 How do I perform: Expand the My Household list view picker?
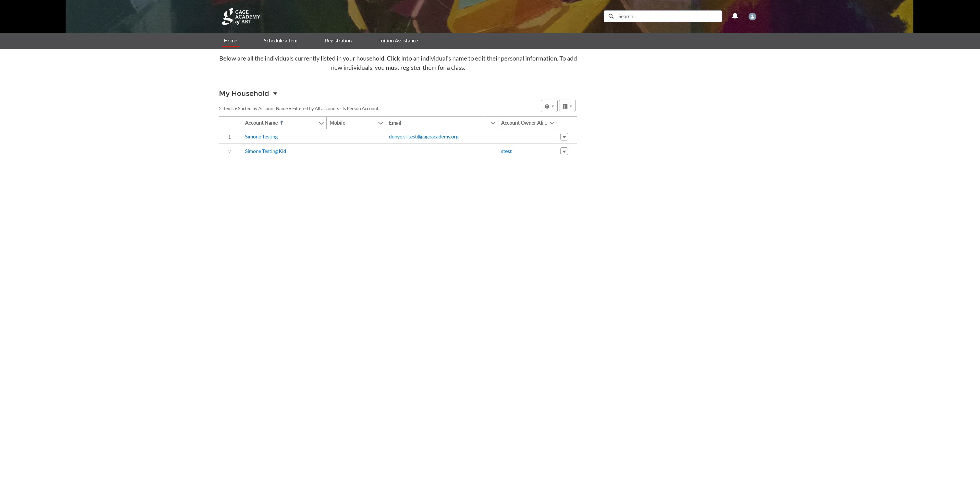click(275, 94)
